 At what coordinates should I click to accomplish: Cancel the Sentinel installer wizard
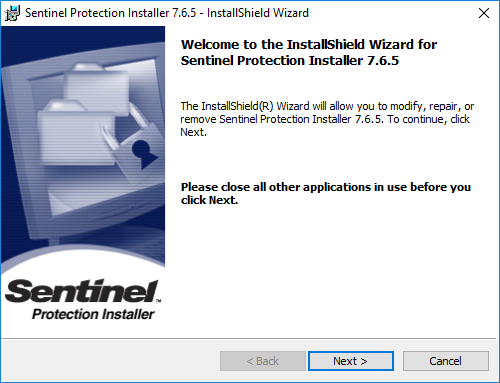446,361
